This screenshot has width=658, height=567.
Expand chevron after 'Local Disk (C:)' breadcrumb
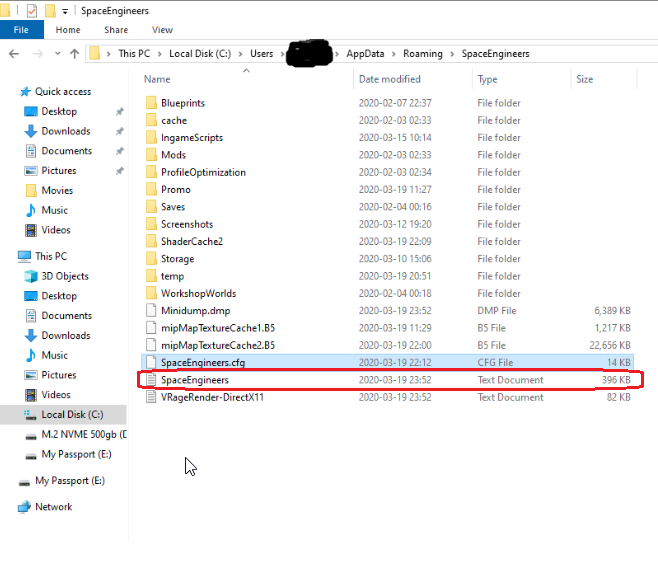click(240, 54)
